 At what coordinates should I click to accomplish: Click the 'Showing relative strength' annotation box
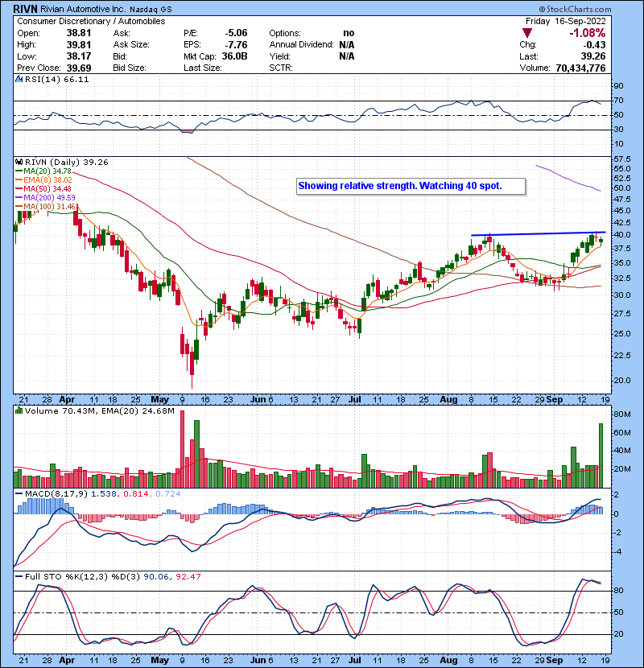(411, 186)
